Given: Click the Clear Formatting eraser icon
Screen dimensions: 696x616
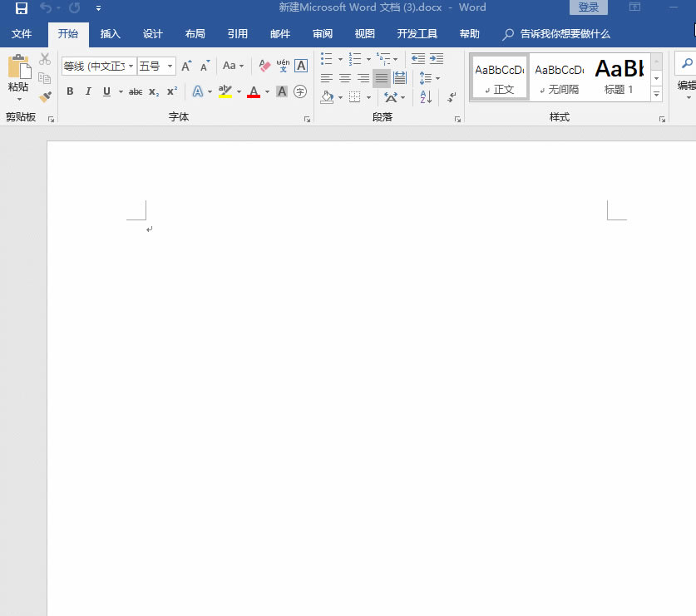Looking at the screenshot, I should (x=264, y=66).
